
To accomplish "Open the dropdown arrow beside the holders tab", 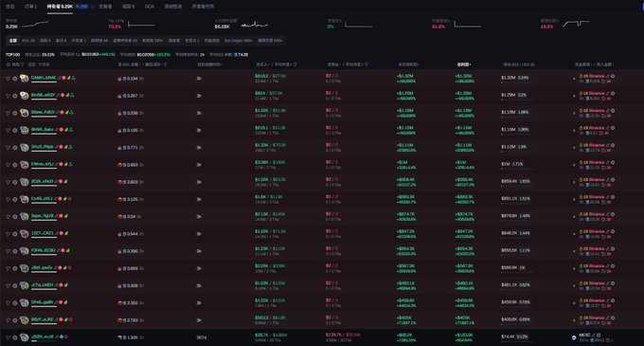I will (x=92, y=7).
